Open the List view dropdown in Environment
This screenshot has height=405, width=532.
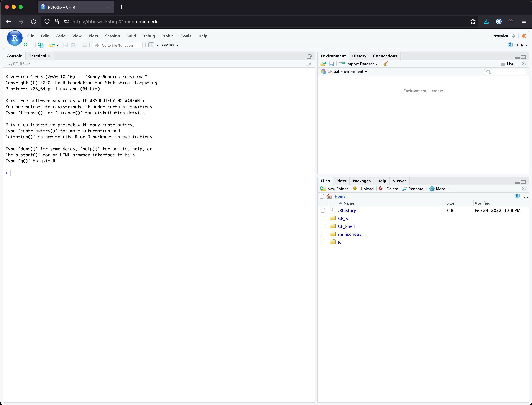point(509,64)
